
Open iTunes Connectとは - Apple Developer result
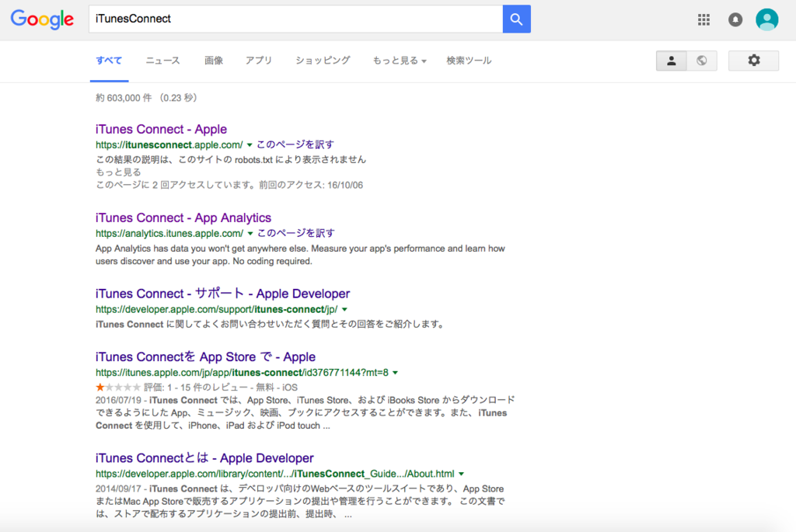[204, 458]
